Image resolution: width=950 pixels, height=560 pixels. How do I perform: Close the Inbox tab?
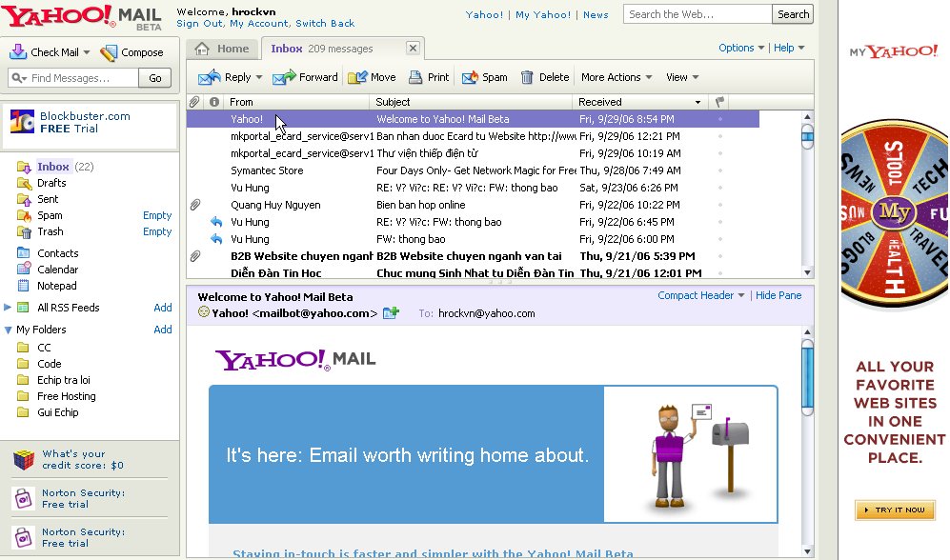(x=413, y=49)
